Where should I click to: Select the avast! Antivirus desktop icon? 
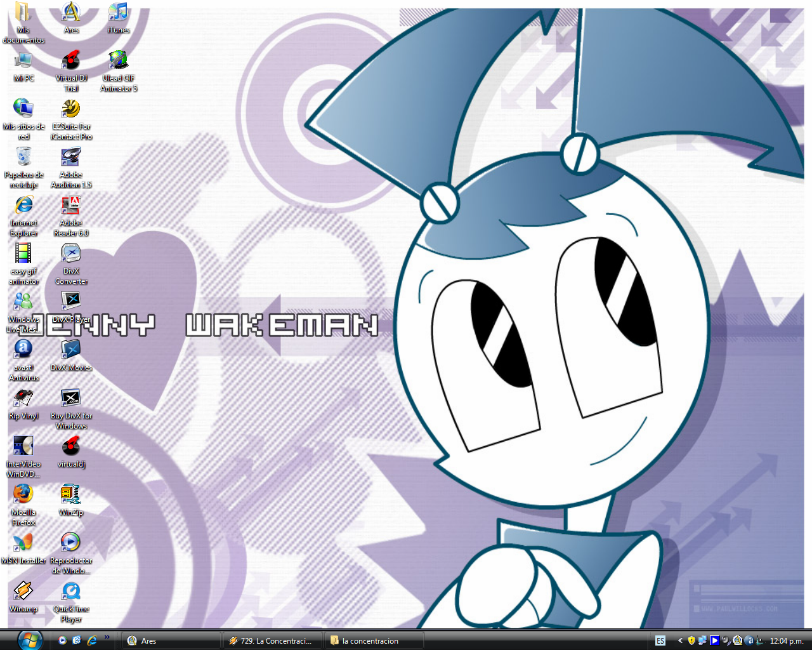[23, 361]
